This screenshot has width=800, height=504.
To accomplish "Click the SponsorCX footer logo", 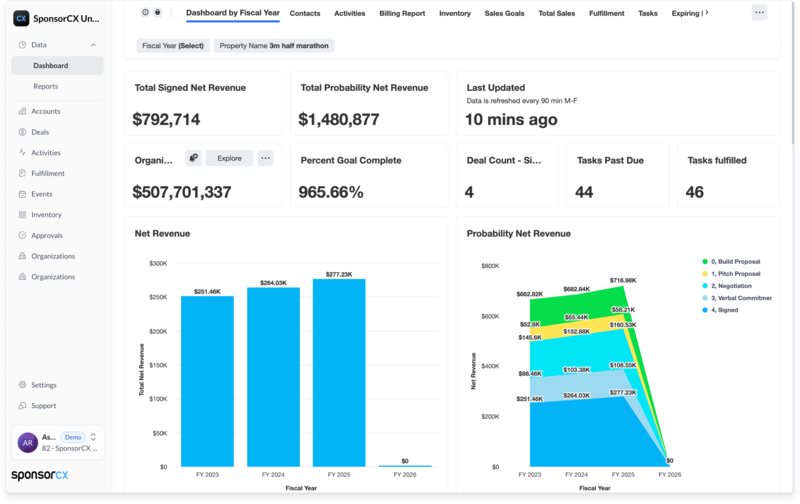I will coord(40,475).
